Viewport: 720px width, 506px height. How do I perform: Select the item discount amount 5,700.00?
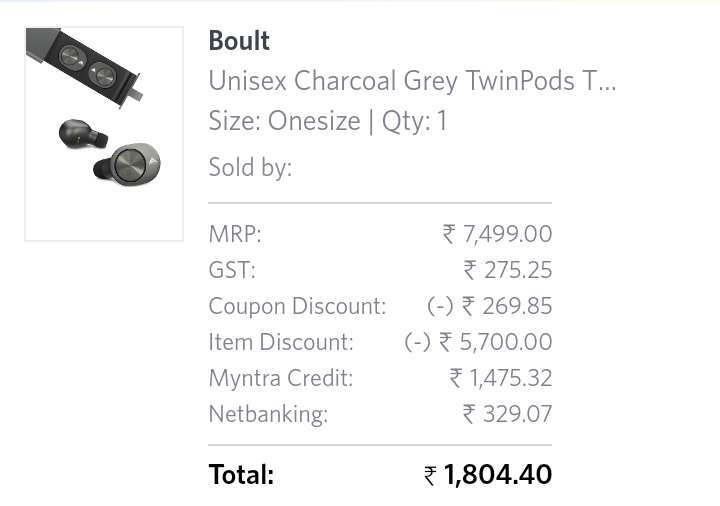[506, 342]
